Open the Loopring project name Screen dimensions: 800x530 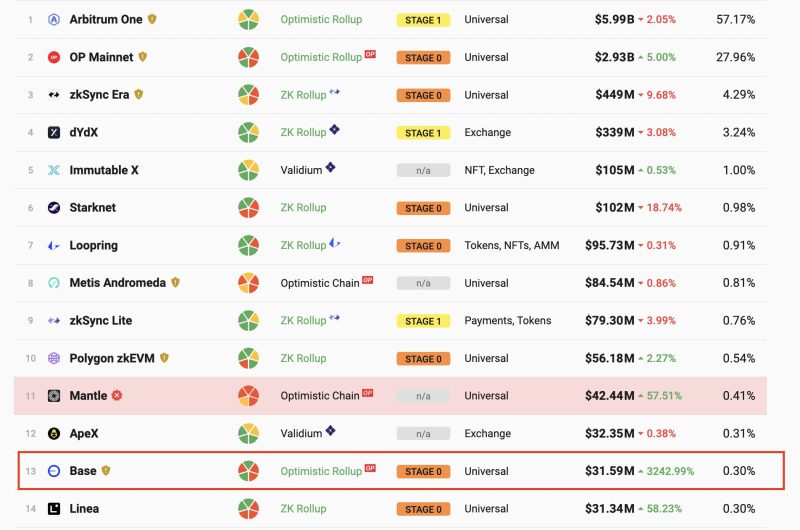pos(93,245)
